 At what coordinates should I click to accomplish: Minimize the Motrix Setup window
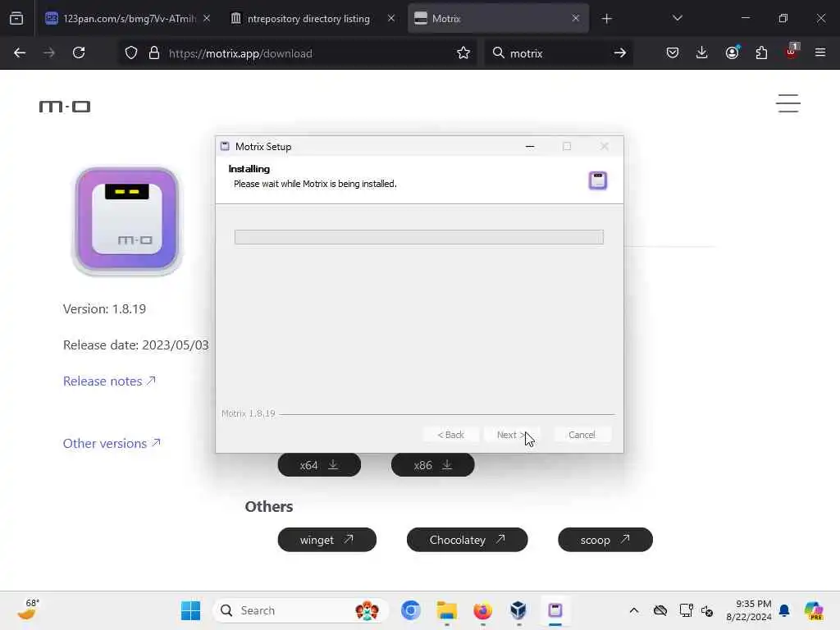tap(530, 146)
